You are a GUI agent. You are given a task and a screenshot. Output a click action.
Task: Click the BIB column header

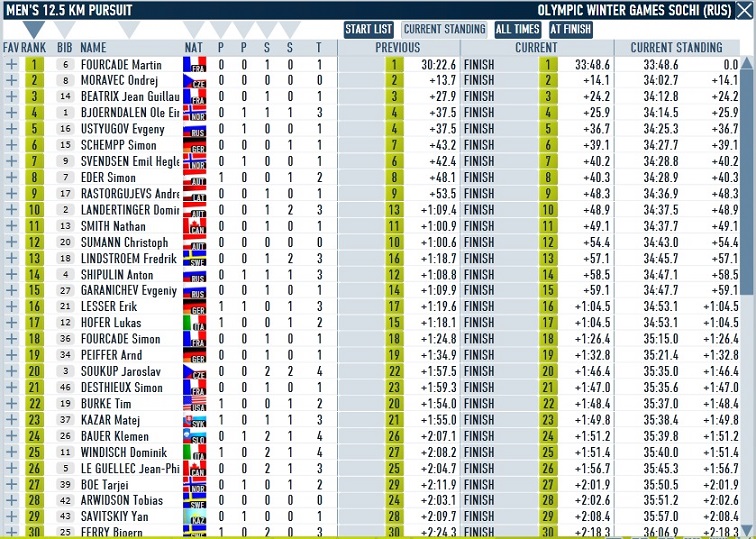65,47
